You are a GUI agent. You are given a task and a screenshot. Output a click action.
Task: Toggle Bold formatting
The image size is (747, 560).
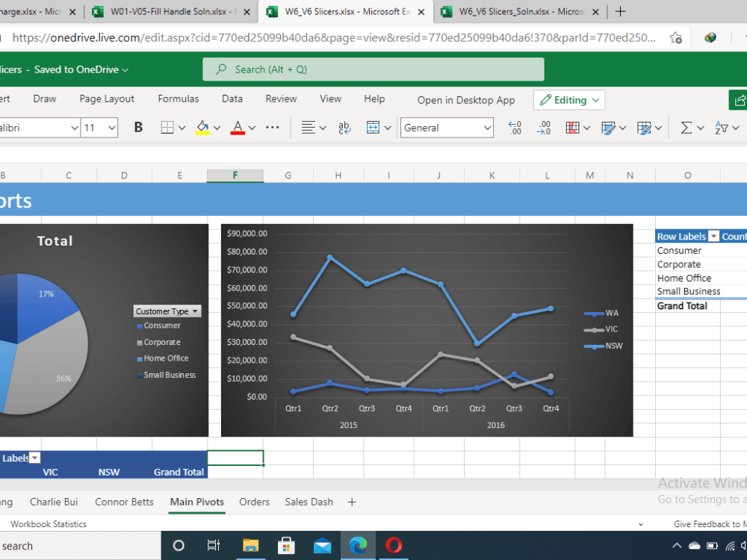pos(138,128)
